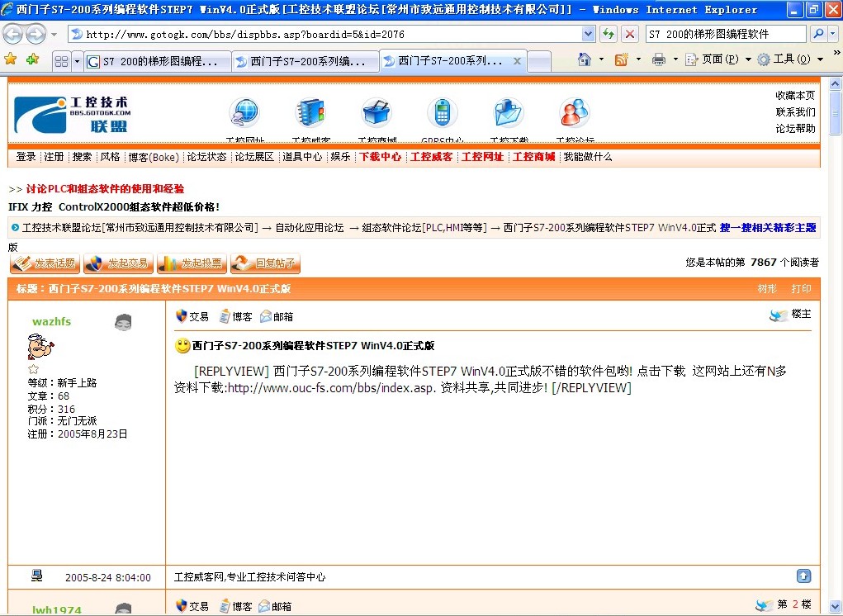The height and width of the screenshot is (616, 843).
Task: Click the 联系我们 link
Action: [795, 111]
